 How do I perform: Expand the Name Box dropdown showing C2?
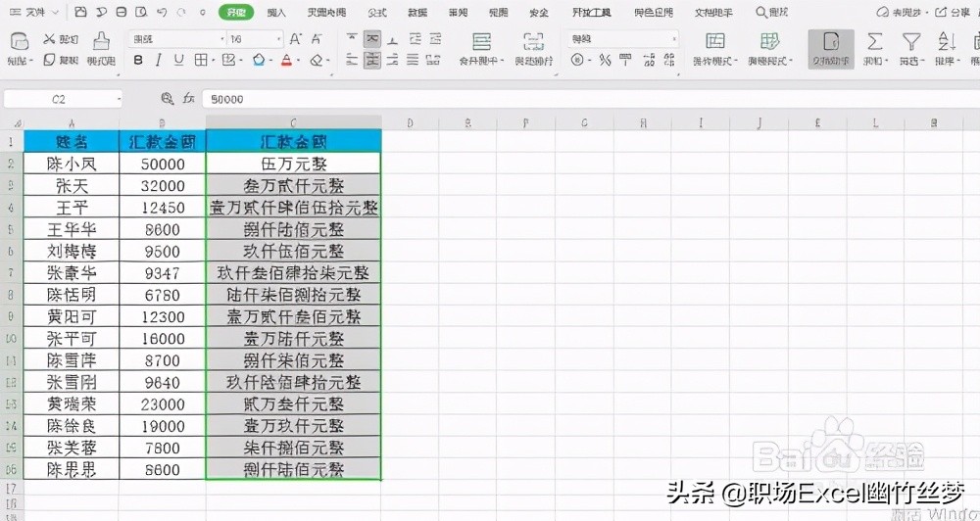tap(119, 99)
